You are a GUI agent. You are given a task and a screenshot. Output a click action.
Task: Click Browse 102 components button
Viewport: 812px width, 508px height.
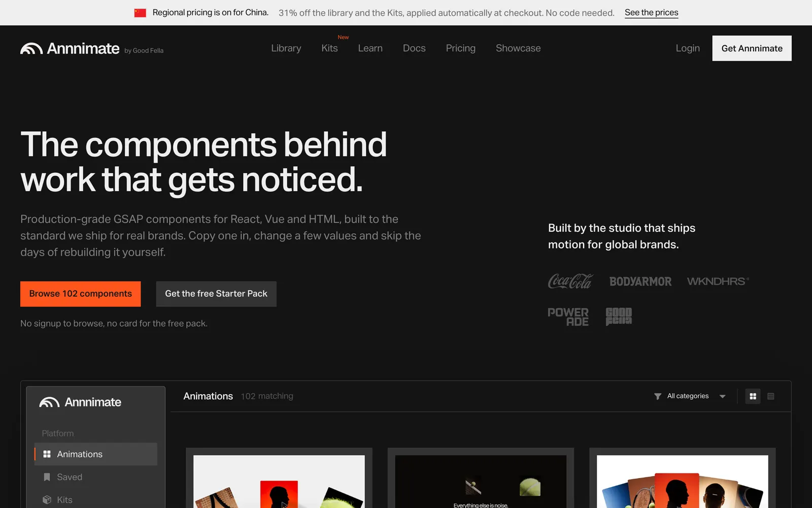tap(81, 294)
